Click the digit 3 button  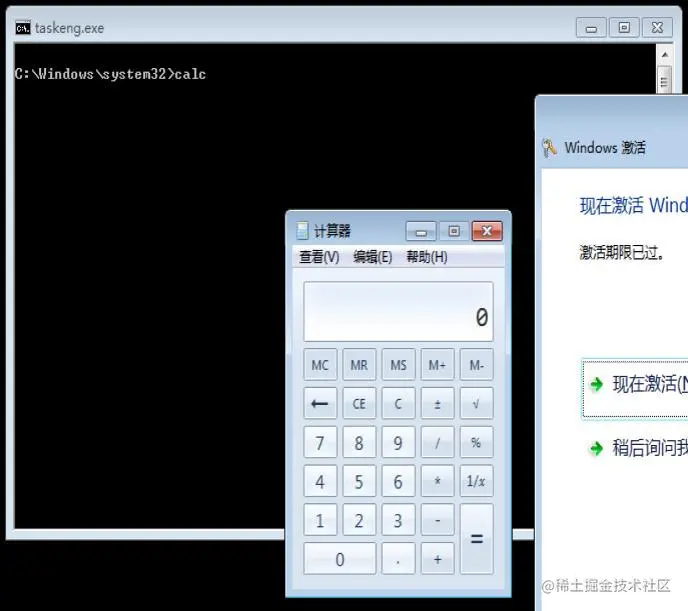pos(398,520)
